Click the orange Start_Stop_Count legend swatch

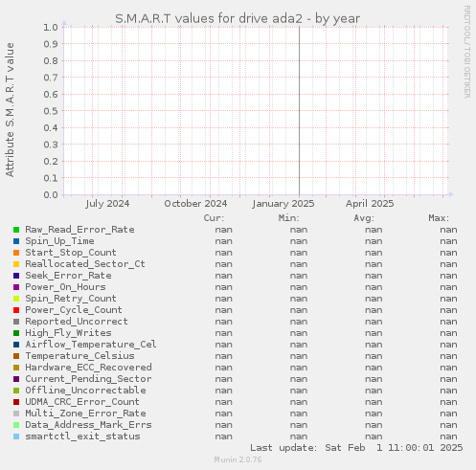tap(16, 253)
